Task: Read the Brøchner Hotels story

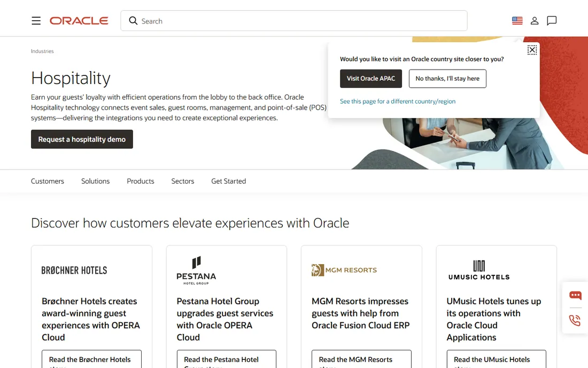Action: click(x=91, y=359)
